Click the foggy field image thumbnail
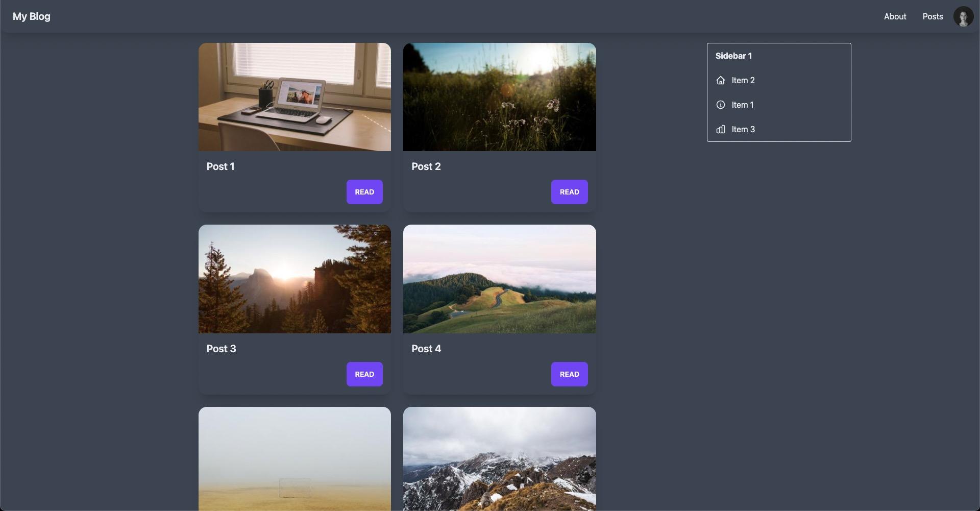Viewport: 980px width, 511px height. coord(295,458)
